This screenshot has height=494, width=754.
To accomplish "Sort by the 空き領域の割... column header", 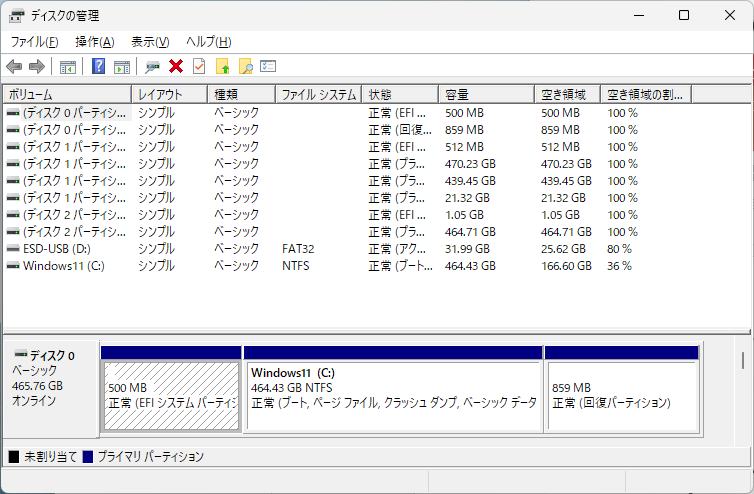I will 646,94.
